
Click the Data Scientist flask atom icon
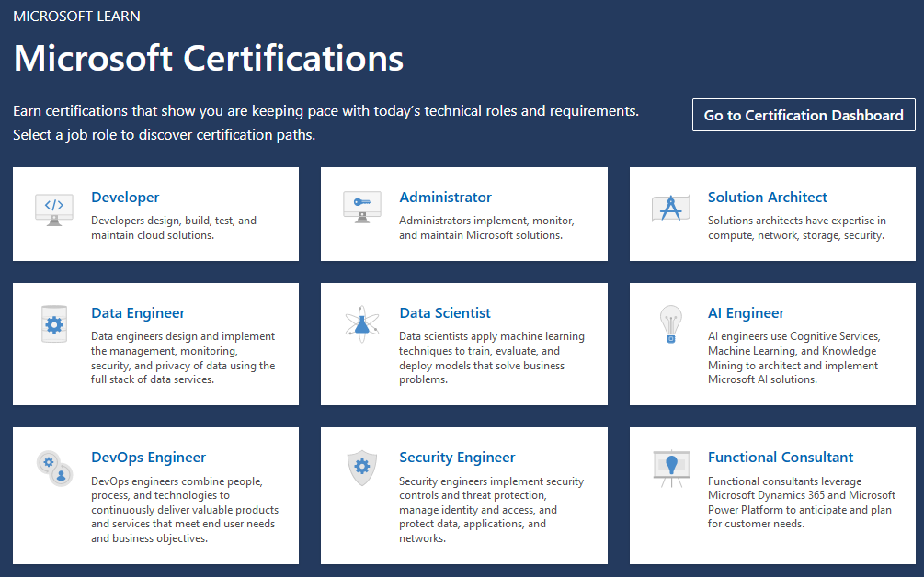click(362, 323)
